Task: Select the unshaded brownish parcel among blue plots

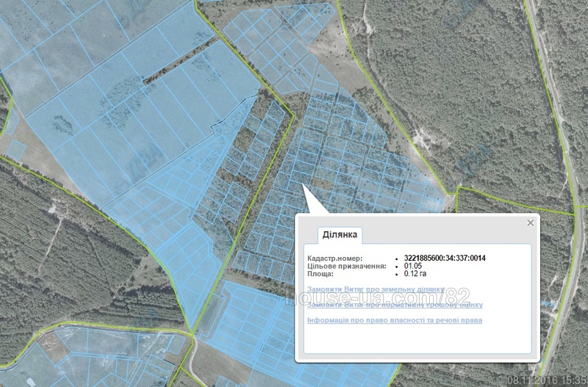Action: click(x=323, y=183)
